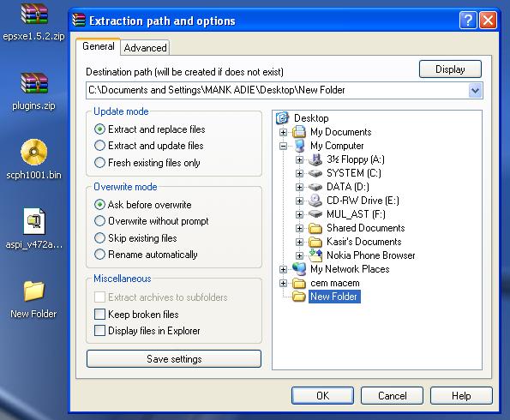Expand the MUL_AST (F:) node

299,215
